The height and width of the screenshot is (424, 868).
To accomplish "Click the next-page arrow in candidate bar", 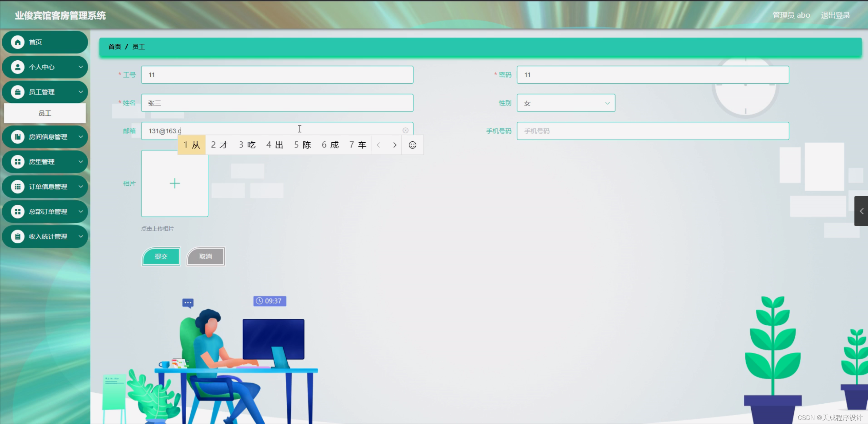I will pyautogui.click(x=395, y=145).
